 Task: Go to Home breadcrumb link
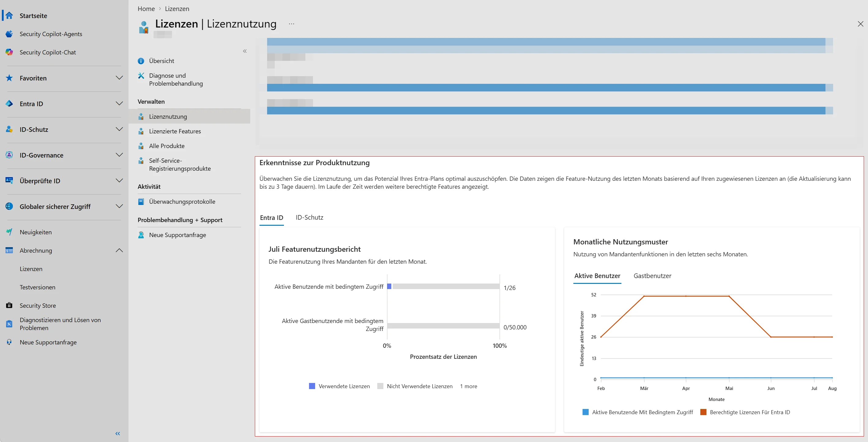(x=146, y=9)
